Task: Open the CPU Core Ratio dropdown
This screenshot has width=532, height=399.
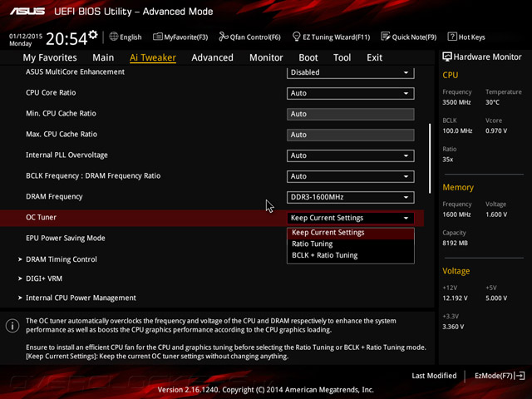Action: point(351,93)
